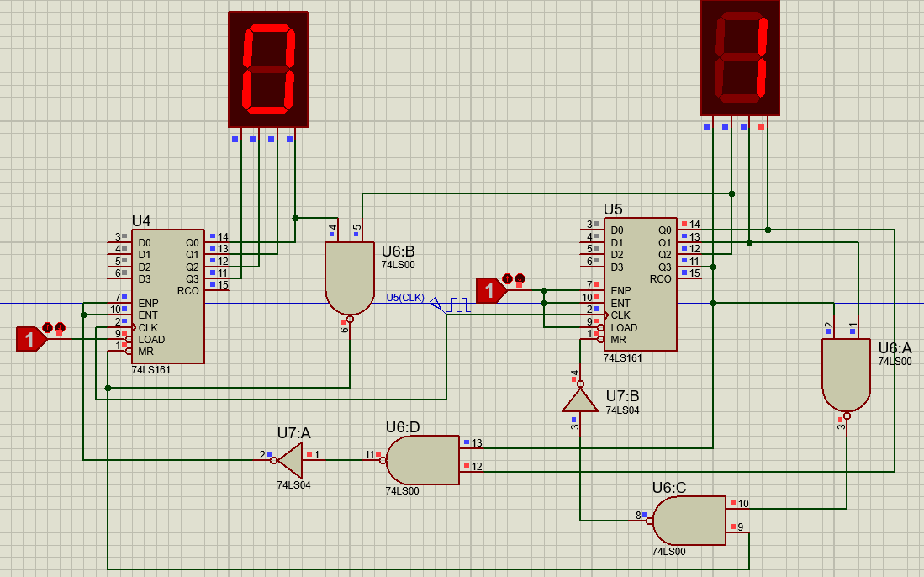Click 74LS00 text under U6:C gate
The height and width of the screenshot is (577, 924).
pos(669,552)
